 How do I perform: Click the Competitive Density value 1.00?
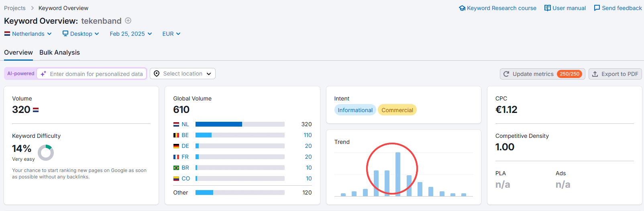pos(505,147)
